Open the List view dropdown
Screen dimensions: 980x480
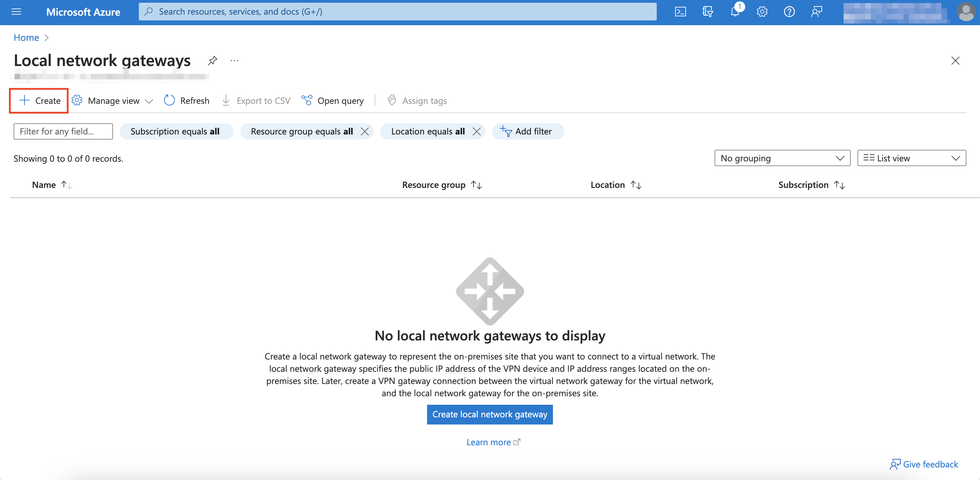click(912, 158)
